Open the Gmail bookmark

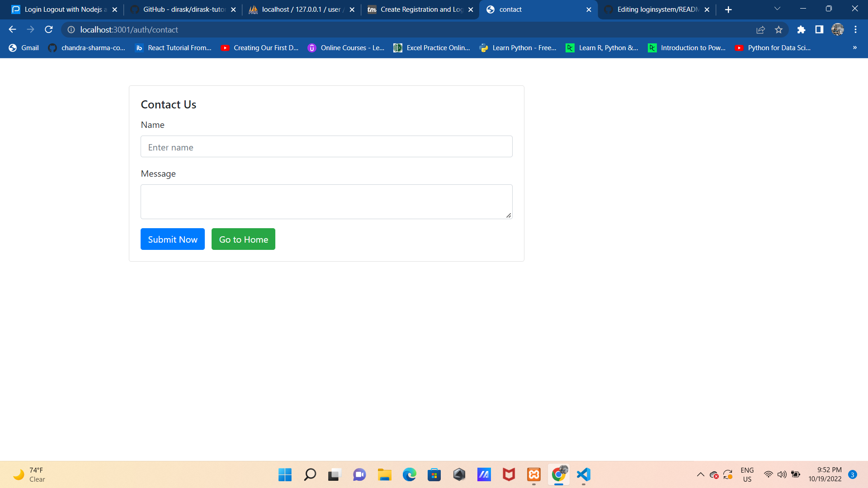pos(23,47)
